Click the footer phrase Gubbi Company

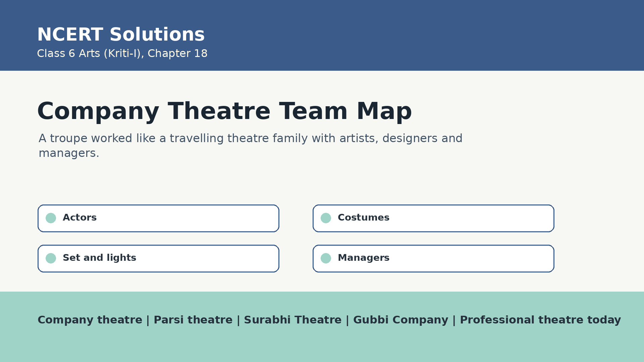(400, 320)
